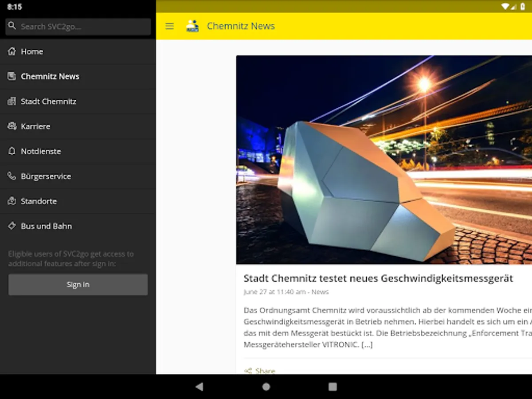Click the Notdienste bell icon
This screenshot has height=399, width=532.
(12, 151)
